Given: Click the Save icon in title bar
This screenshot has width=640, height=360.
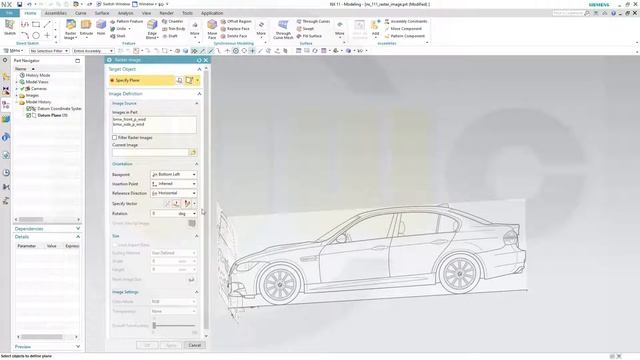Looking at the screenshot, I should point(19,4).
